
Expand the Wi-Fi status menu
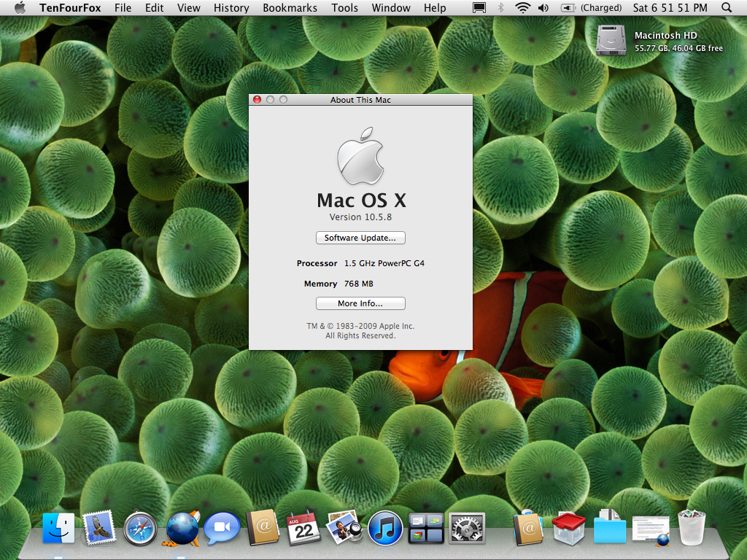[x=522, y=8]
